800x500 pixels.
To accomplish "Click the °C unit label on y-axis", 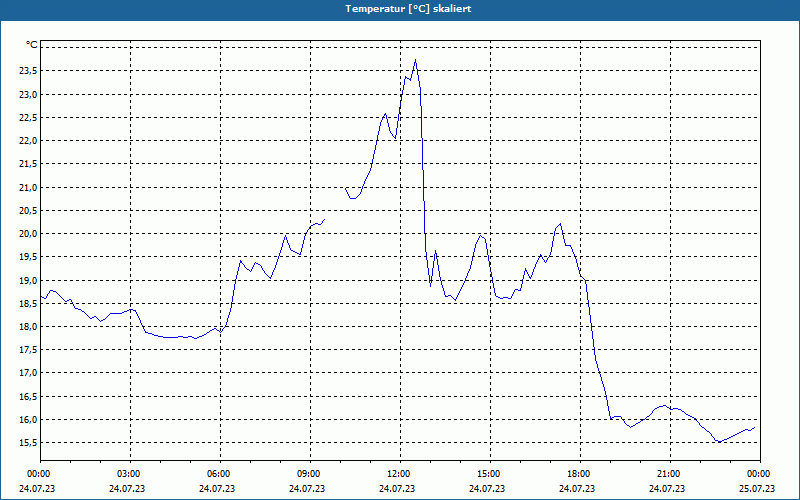I will coord(32,45).
